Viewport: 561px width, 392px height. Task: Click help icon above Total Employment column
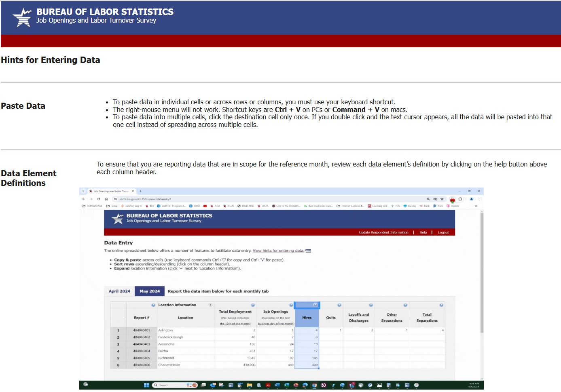tap(253, 305)
